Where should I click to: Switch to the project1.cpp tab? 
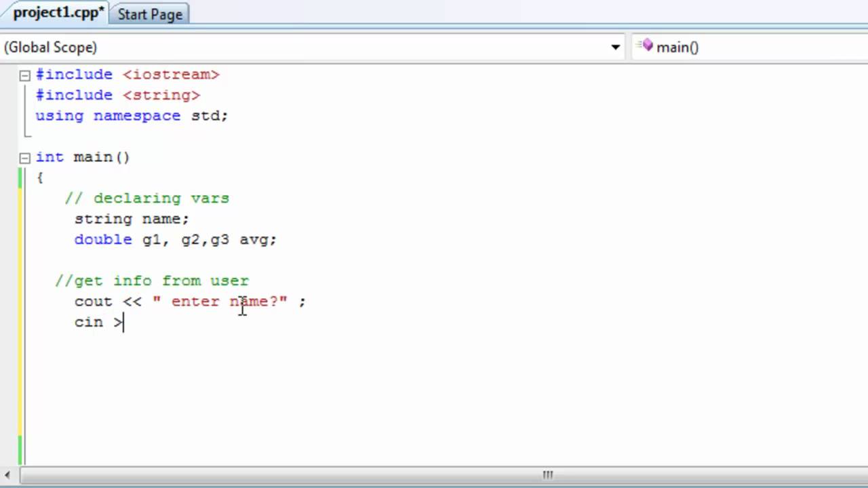[57, 13]
